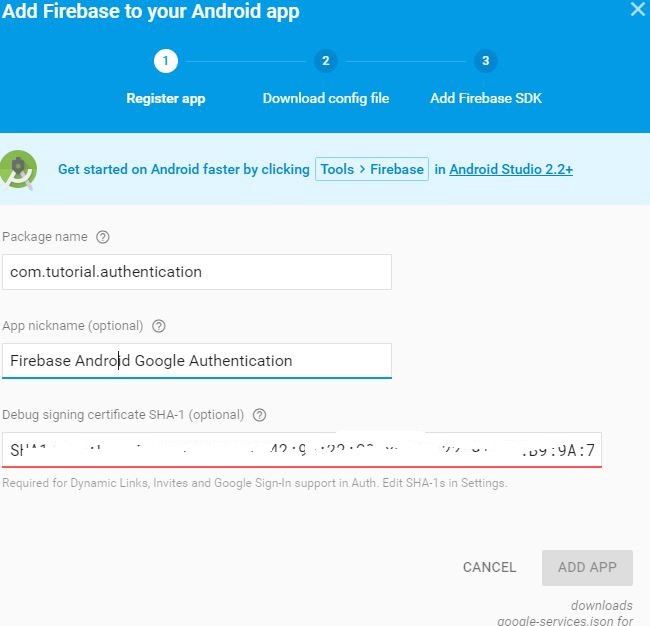Focus the App nickname input field
Image resolution: width=650 pixels, height=626 pixels.
[x=197, y=361]
